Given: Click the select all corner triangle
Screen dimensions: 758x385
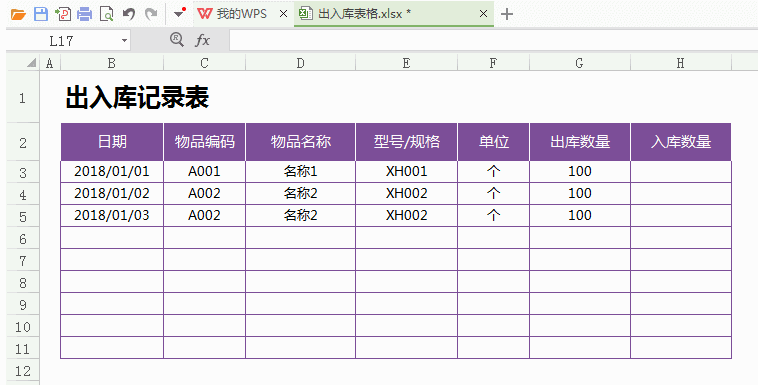Looking at the screenshot, I should pyautogui.click(x=32, y=63).
